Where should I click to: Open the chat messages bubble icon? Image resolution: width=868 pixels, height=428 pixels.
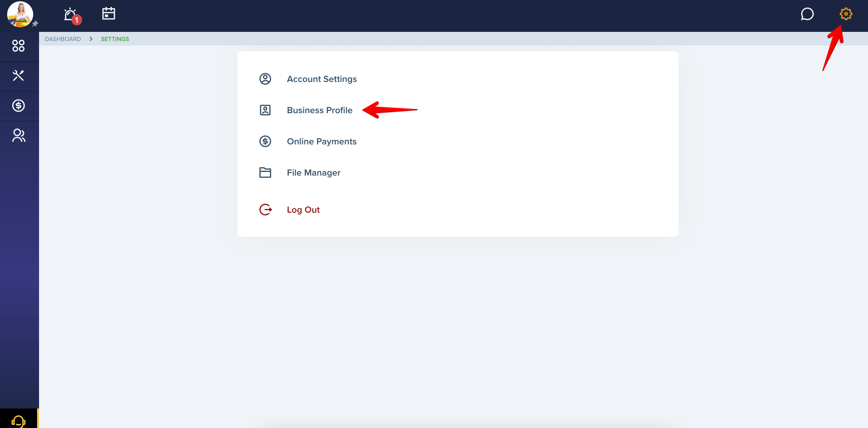(x=807, y=14)
